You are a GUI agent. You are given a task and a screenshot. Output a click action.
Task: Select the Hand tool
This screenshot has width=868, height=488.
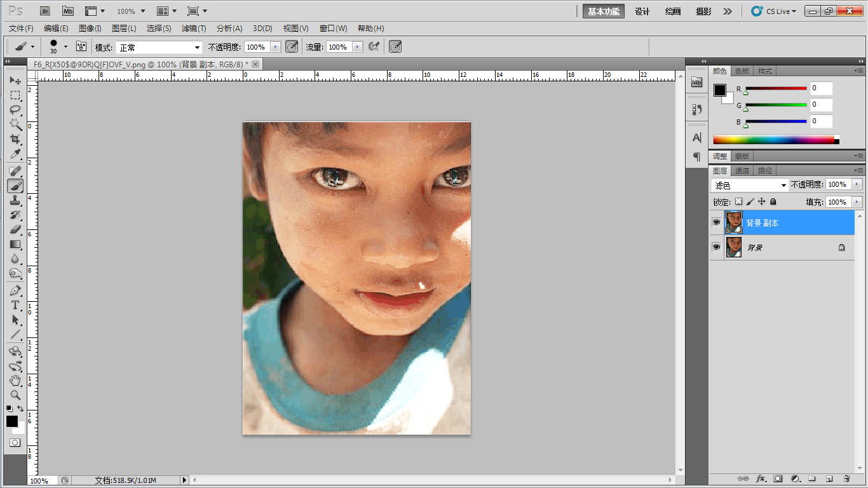point(15,381)
